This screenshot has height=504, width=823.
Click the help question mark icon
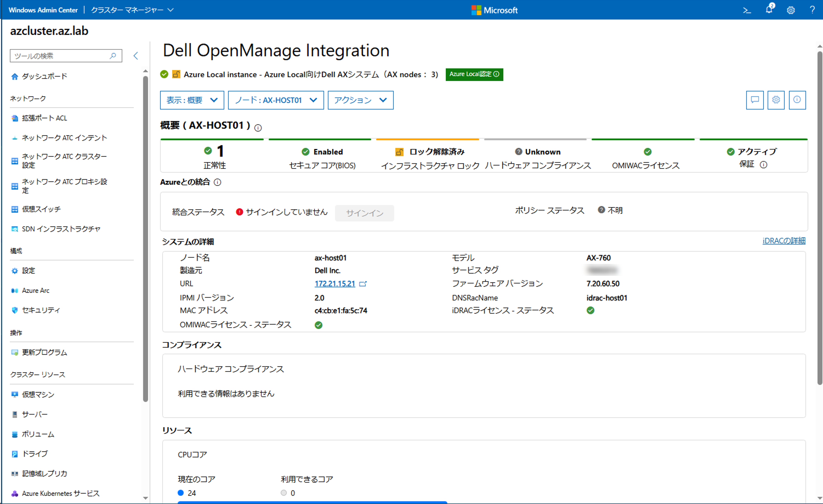tap(812, 10)
